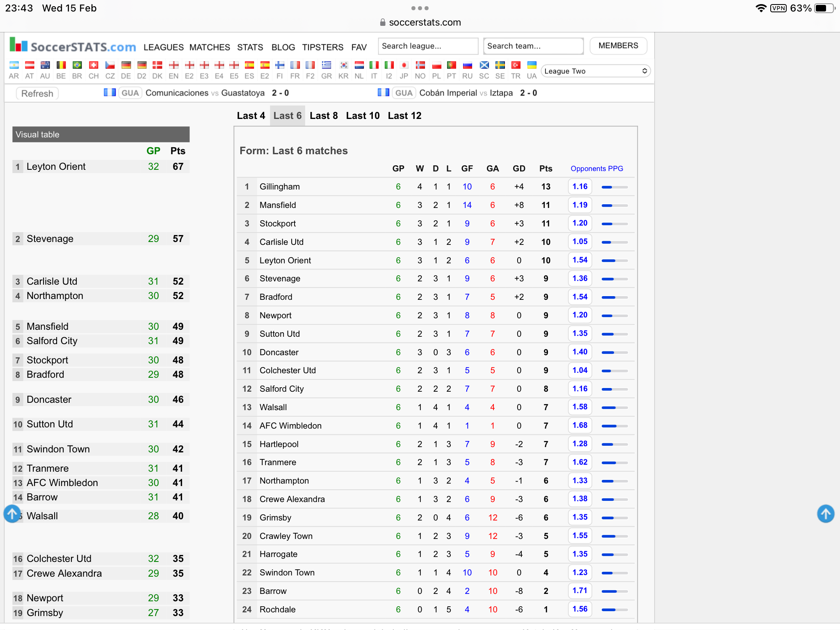Show the Last 12 form table
Viewport: 840px width, 630px height.
point(405,116)
